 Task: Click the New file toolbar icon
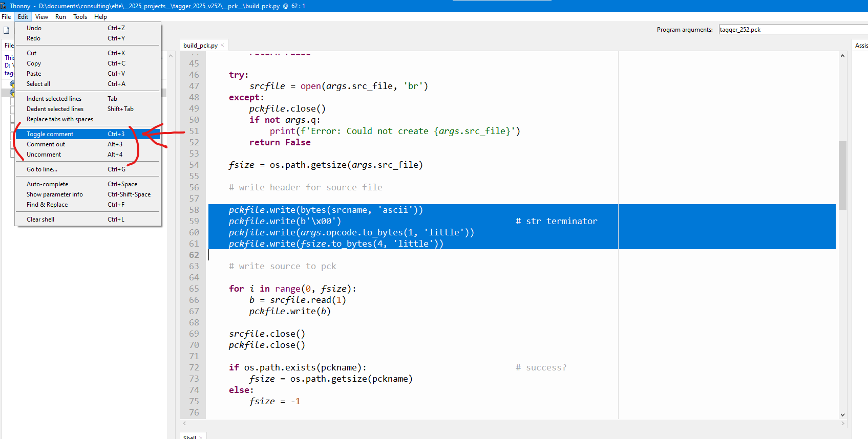click(7, 30)
